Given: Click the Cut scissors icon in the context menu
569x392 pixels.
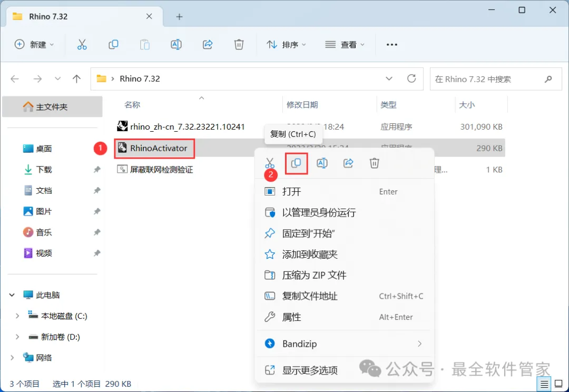Looking at the screenshot, I should pyautogui.click(x=270, y=163).
